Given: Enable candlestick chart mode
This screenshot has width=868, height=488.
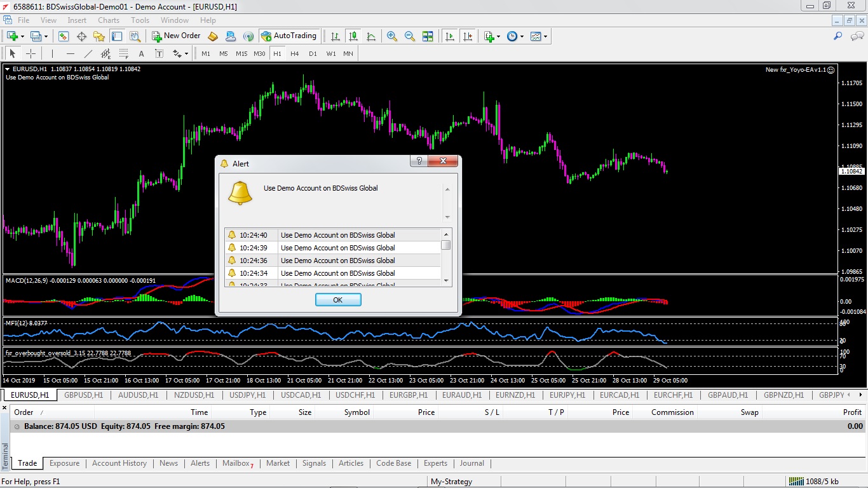Looking at the screenshot, I should 353,36.
